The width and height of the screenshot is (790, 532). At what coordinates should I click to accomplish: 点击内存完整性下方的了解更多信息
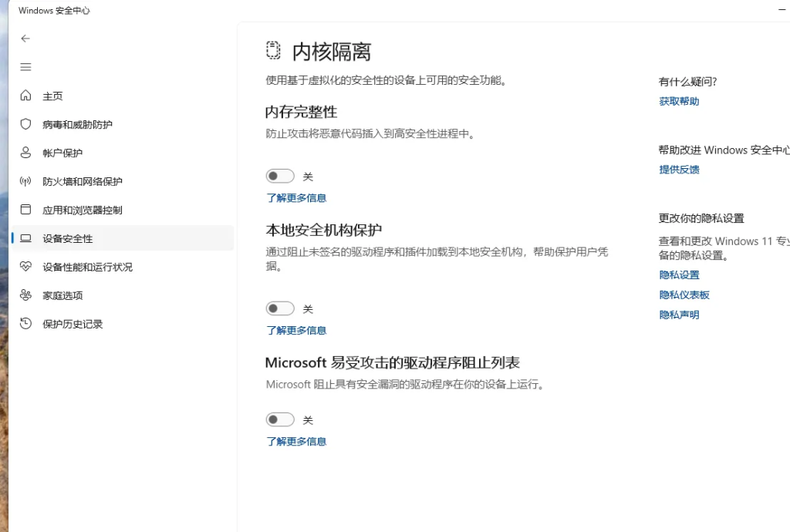(296, 198)
